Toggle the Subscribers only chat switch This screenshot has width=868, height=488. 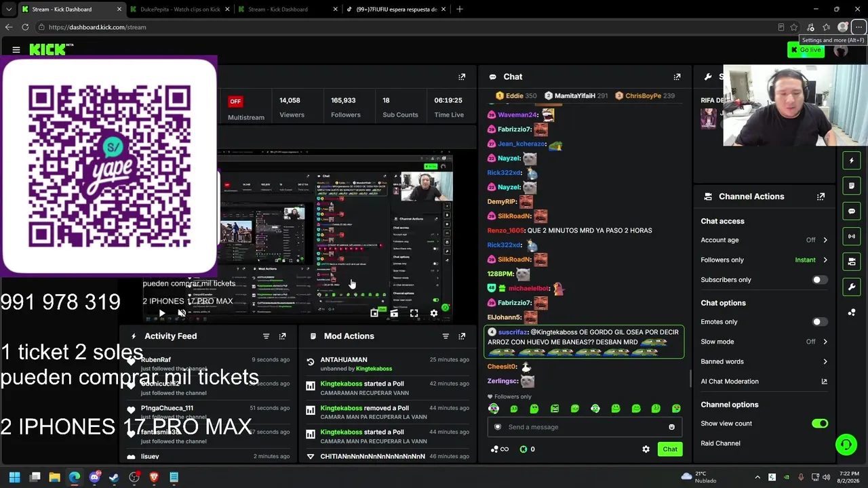coord(820,280)
